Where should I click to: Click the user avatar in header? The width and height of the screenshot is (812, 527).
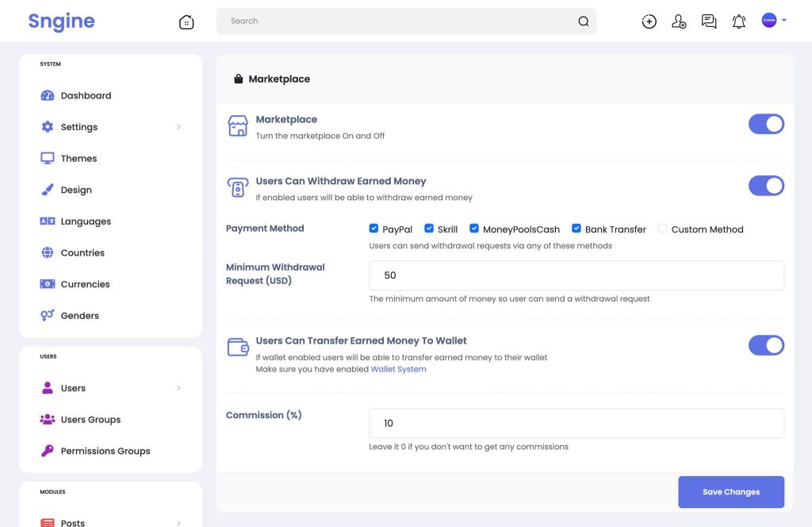click(x=769, y=20)
